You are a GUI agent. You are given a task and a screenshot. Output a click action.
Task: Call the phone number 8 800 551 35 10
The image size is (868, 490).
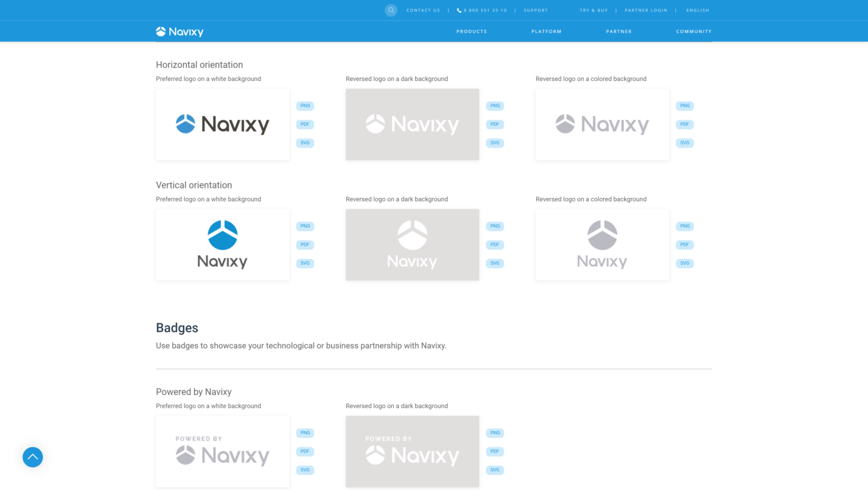pyautogui.click(x=482, y=10)
